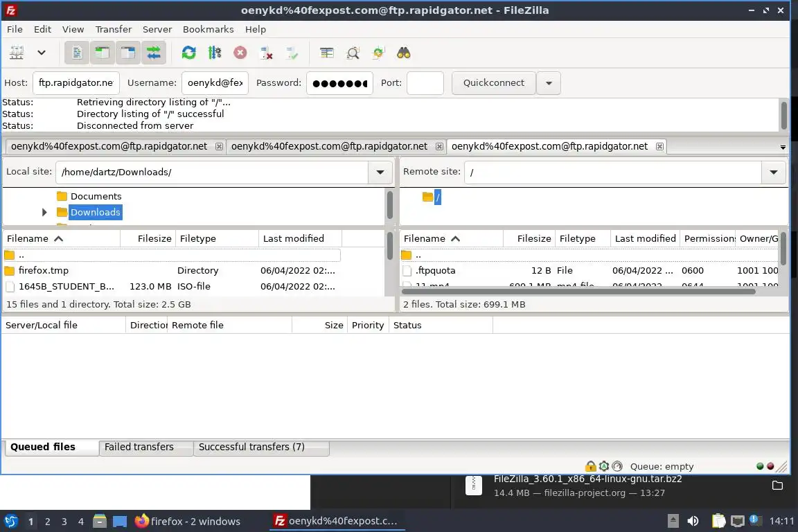Toggle directory comparison magnifier icon

[353, 53]
